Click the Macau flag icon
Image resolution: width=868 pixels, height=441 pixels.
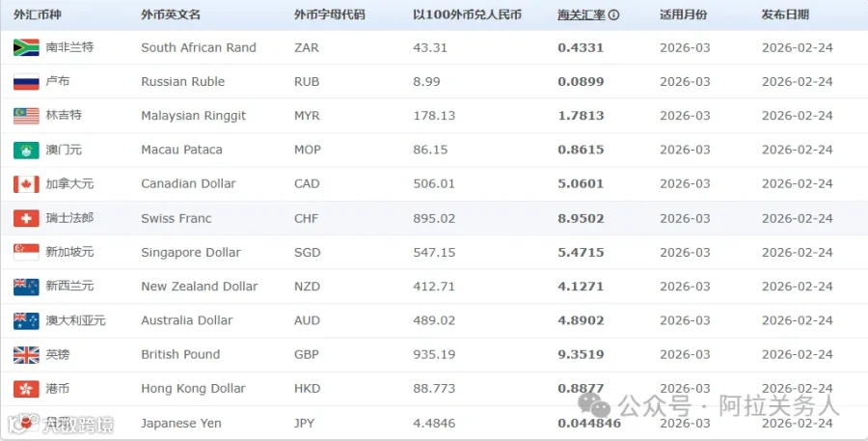pos(26,150)
